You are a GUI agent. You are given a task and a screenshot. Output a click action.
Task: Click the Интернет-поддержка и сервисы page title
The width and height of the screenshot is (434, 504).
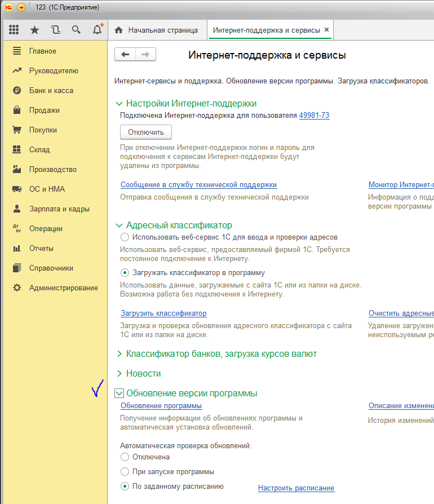coord(267,55)
